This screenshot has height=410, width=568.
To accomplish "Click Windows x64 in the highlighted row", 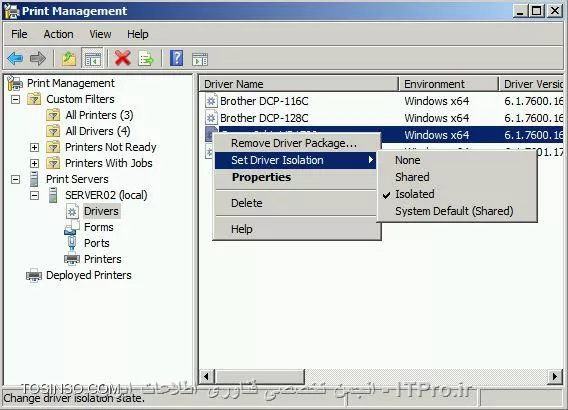I will point(437,135).
